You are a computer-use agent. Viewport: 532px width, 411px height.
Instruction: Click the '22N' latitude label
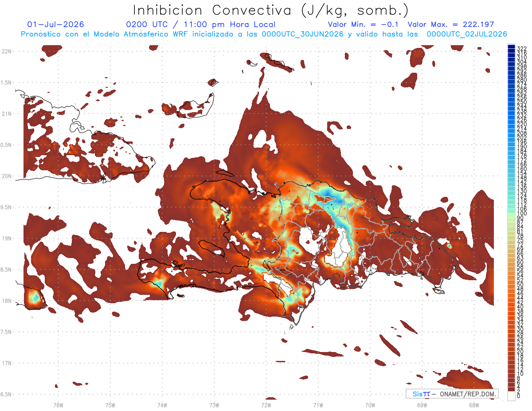coord(8,51)
